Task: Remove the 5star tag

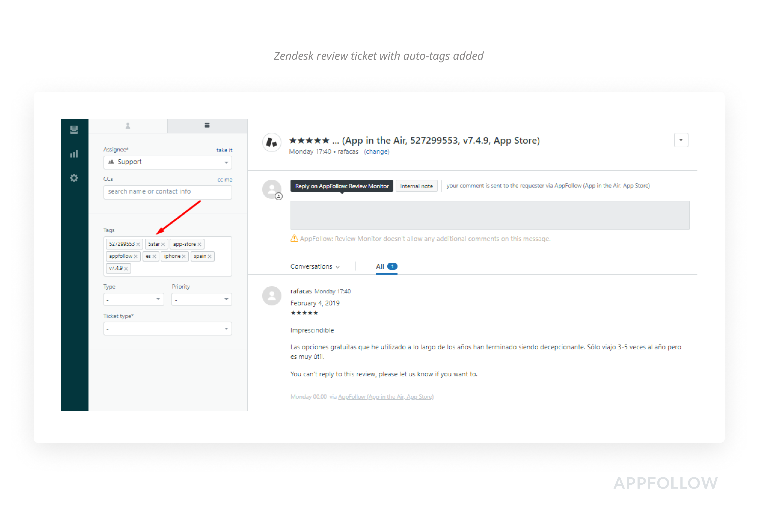Action: click(x=163, y=244)
